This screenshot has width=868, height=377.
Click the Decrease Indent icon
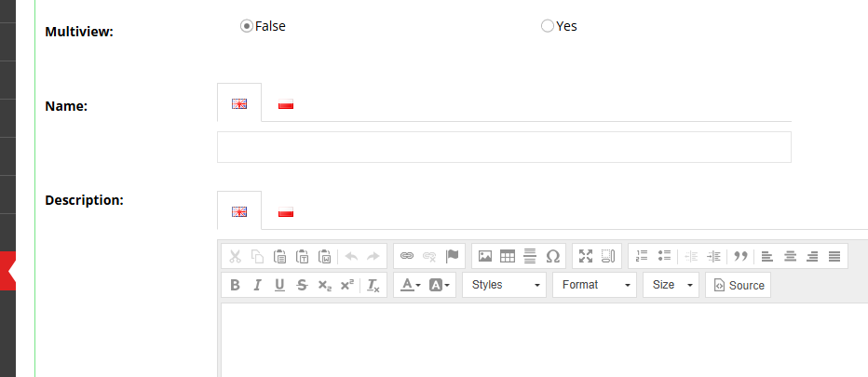691,256
